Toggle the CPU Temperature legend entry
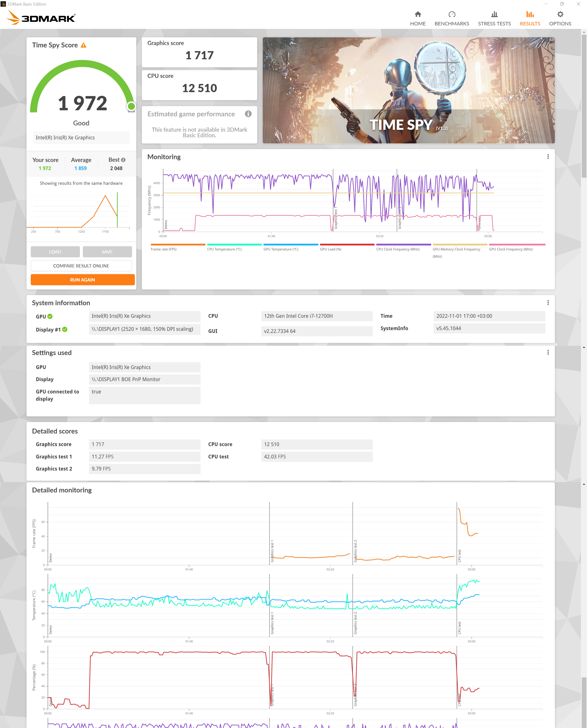 tap(234, 247)
